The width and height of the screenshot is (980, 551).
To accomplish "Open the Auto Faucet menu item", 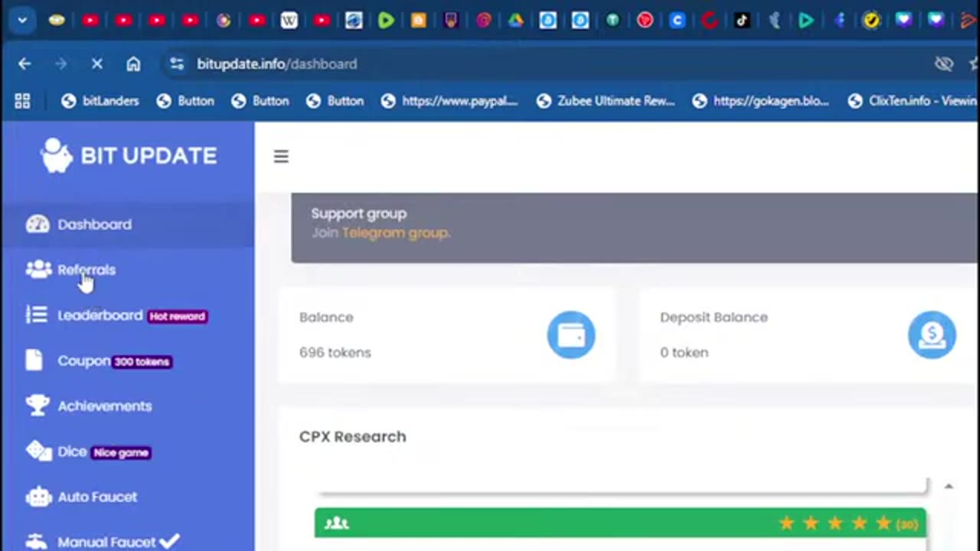I will 127,497.
